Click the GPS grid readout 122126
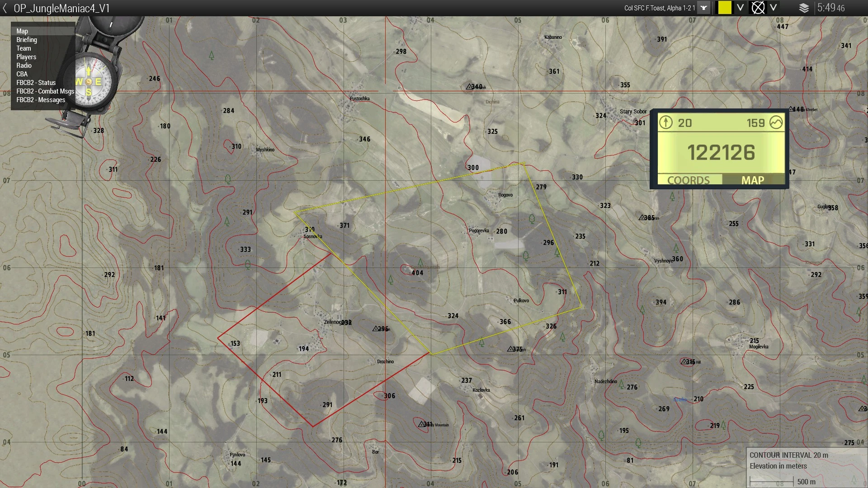The height and width of the screenshot is (488, 868). [x=721, y=152]
